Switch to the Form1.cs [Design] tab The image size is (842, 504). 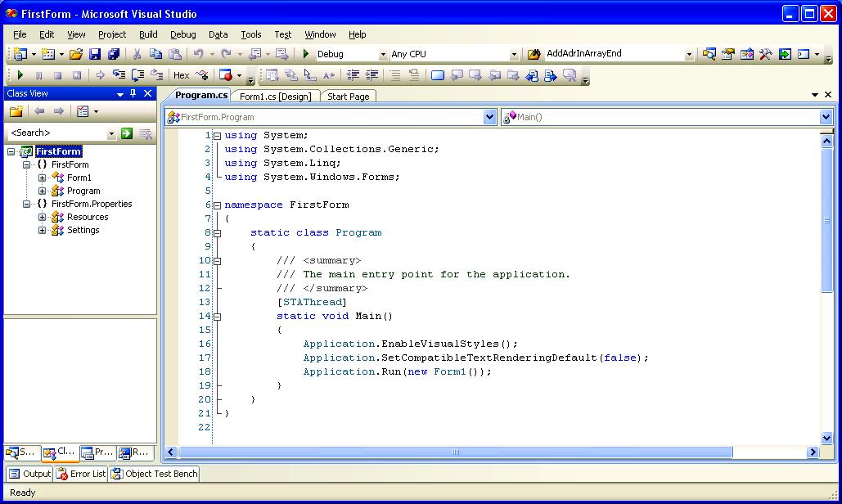pos(275,97)
